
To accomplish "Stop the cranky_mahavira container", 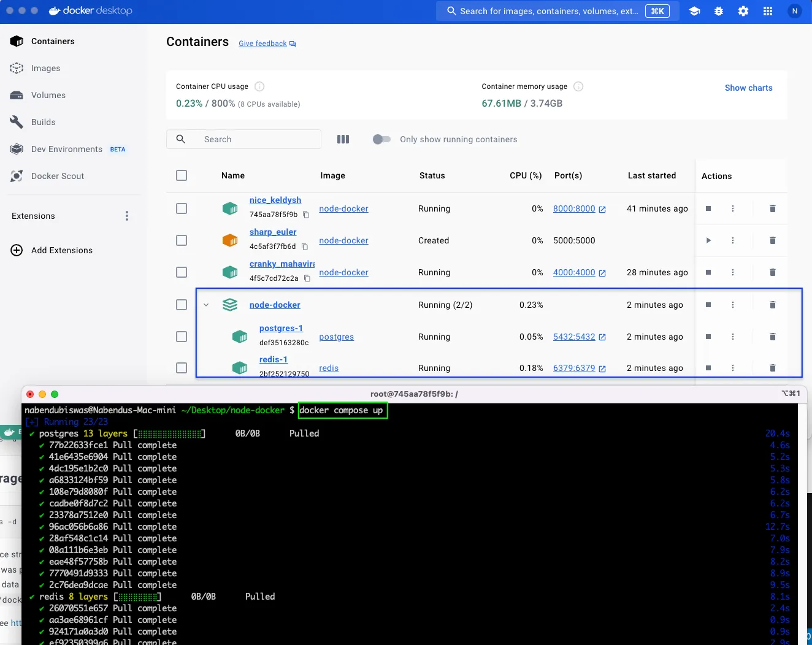I will click(708, 272).
